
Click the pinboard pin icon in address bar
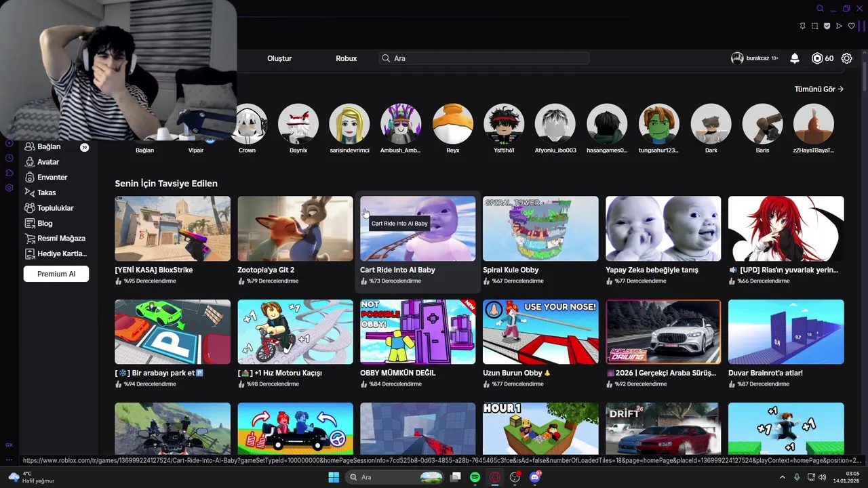802,26
